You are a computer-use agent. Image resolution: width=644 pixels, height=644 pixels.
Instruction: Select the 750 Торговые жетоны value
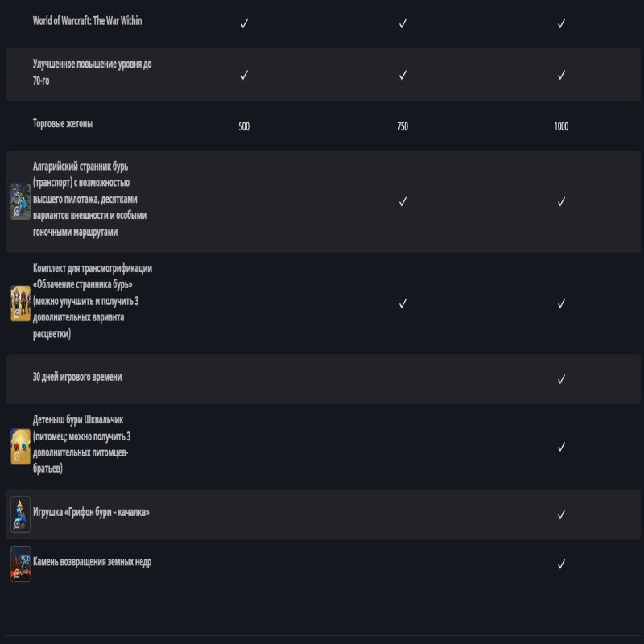[x=402, y=126]
